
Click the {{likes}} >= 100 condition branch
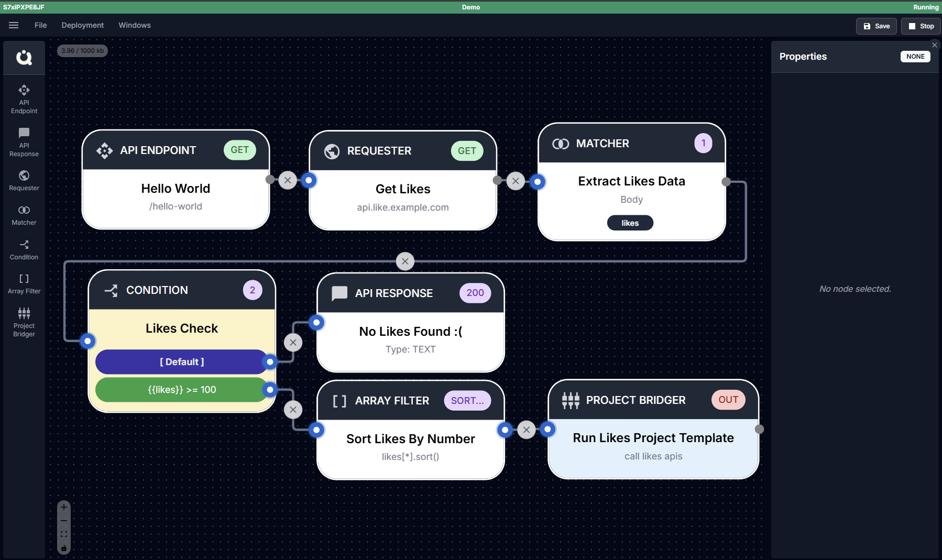182,390
